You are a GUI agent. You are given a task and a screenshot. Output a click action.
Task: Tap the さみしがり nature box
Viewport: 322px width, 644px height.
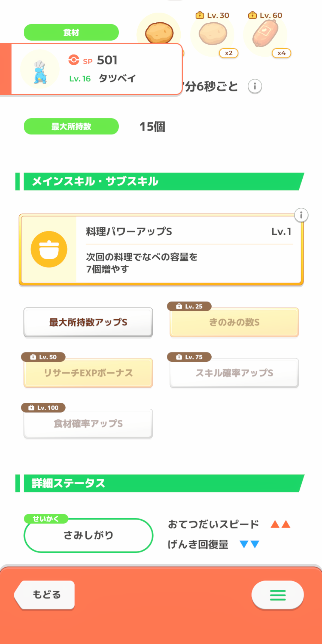(88, 535)
